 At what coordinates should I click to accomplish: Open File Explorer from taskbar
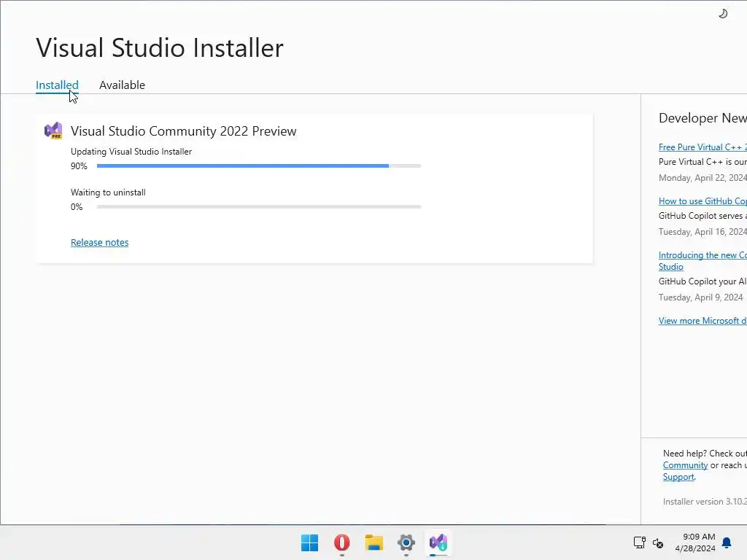pyautogui.click(x=374, y=542)
